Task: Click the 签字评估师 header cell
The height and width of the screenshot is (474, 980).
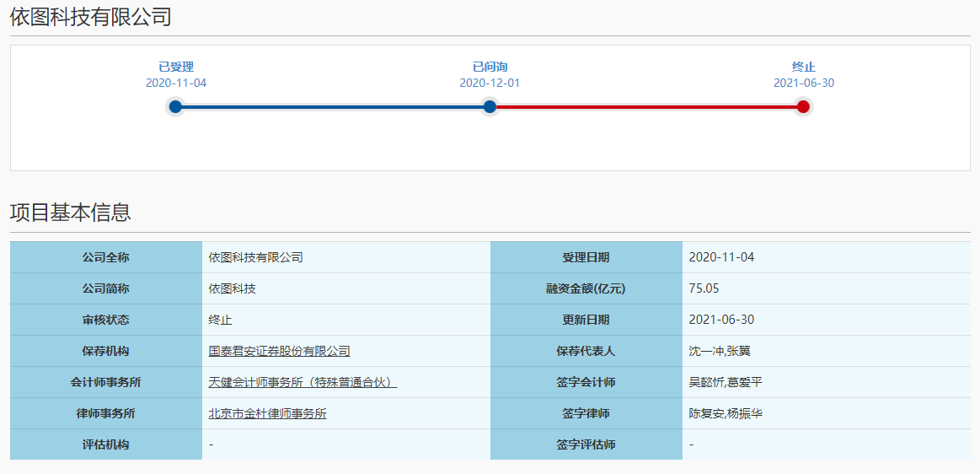Action: pyautogui.click(x=586, y=444)
